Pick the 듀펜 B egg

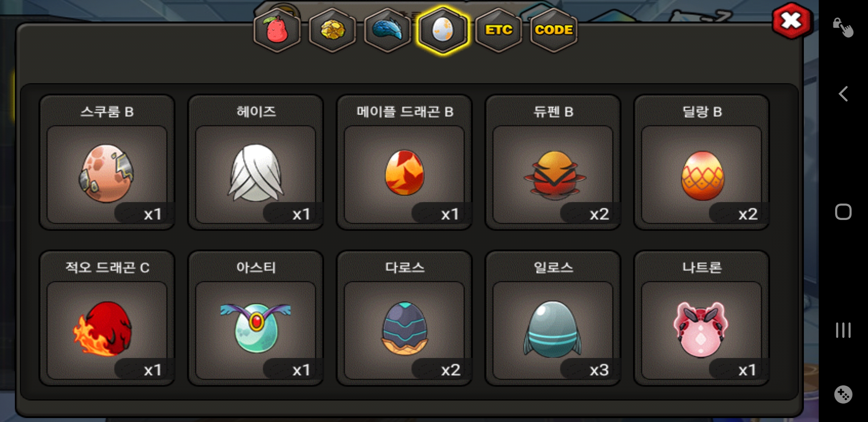tap(553, 162)
